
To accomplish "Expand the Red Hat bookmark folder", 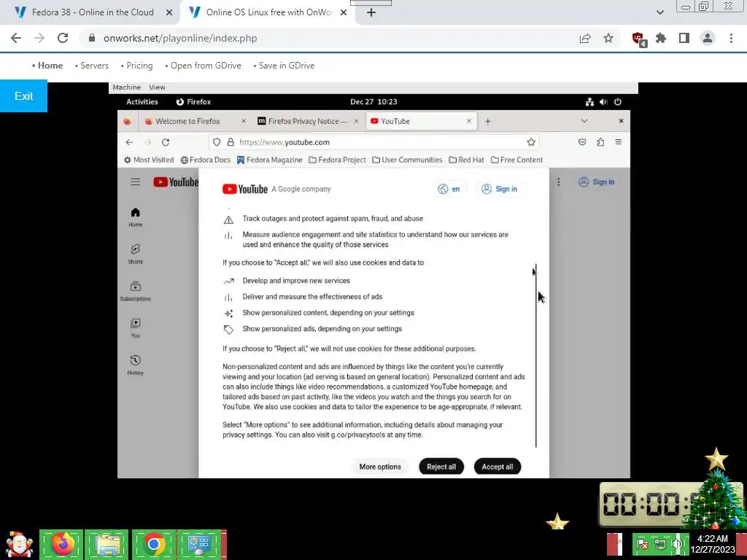I will (466, 160).
